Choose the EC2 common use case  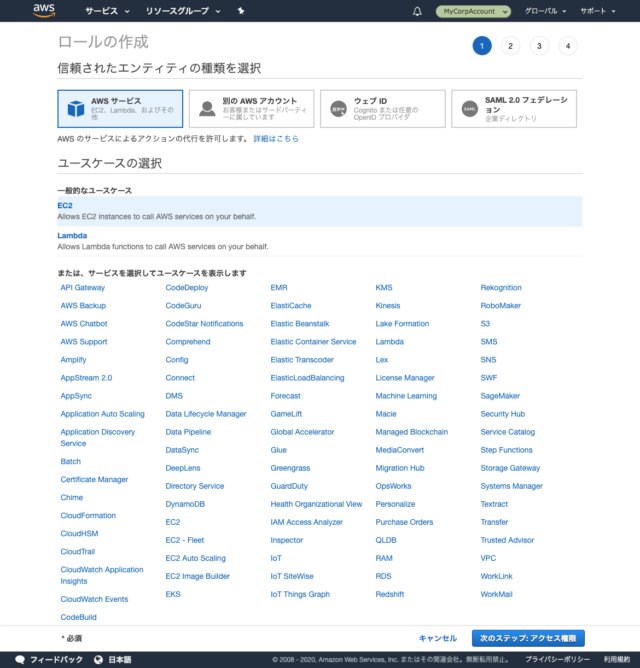(x=320, y=211)
